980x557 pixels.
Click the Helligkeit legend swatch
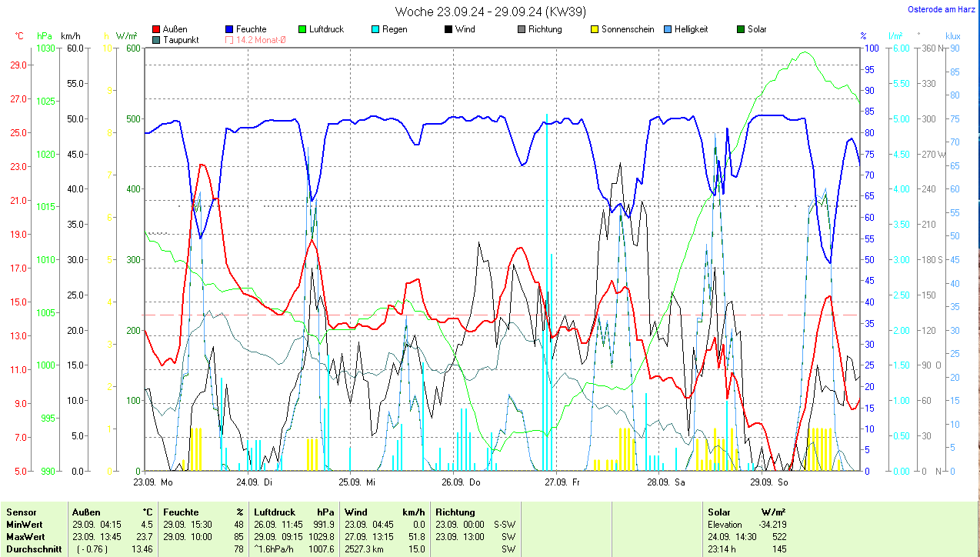coord(668,29)
